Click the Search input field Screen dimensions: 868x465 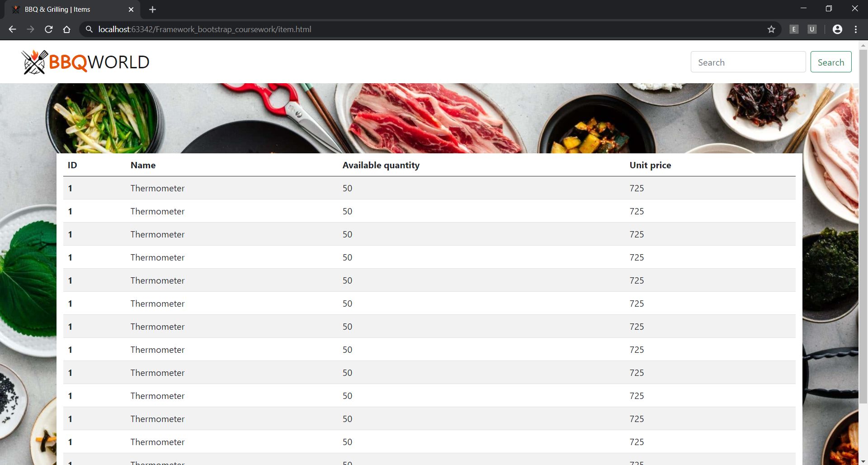[x=748, y=62]
